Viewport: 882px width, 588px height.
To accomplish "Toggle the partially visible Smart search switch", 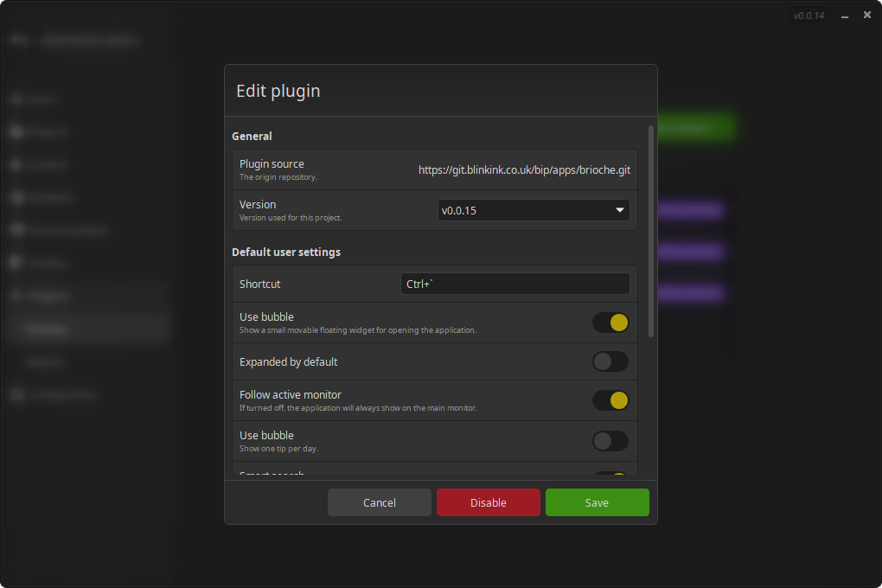I will point(610,475).
